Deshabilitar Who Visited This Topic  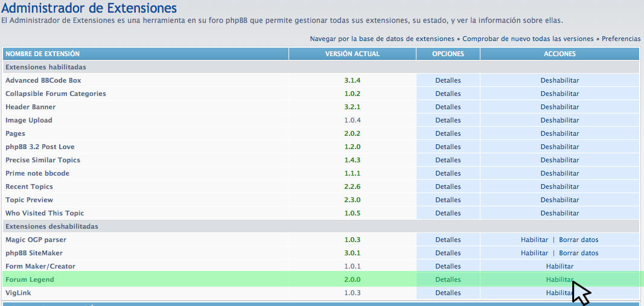[560, 213]
